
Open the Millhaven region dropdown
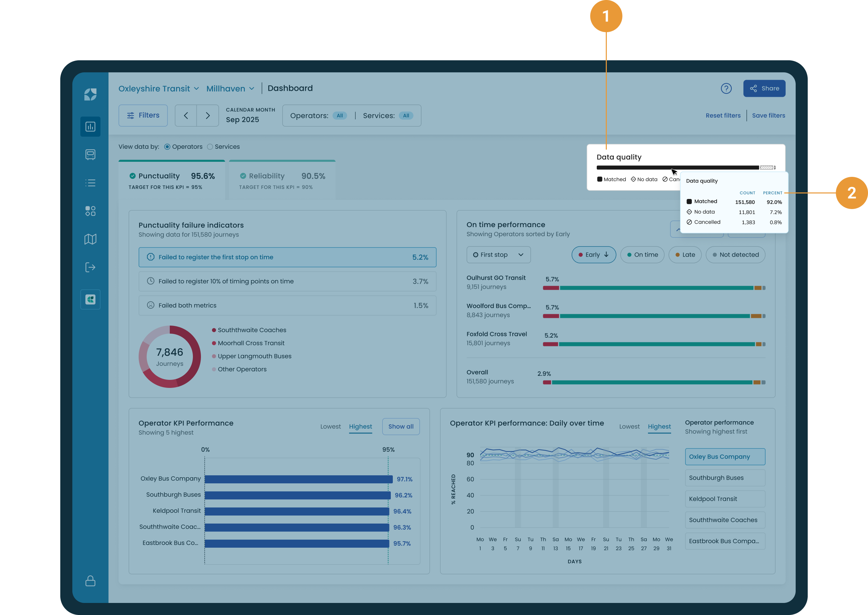pyautogui.click(x=230, y=89)
